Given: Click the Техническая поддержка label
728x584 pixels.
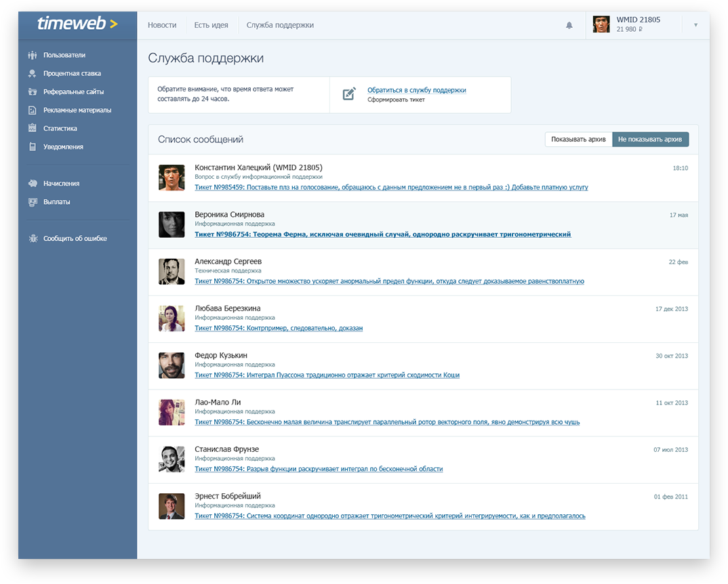Looking at the screenshot, I should pyautogui.click(x=228, y=270).
